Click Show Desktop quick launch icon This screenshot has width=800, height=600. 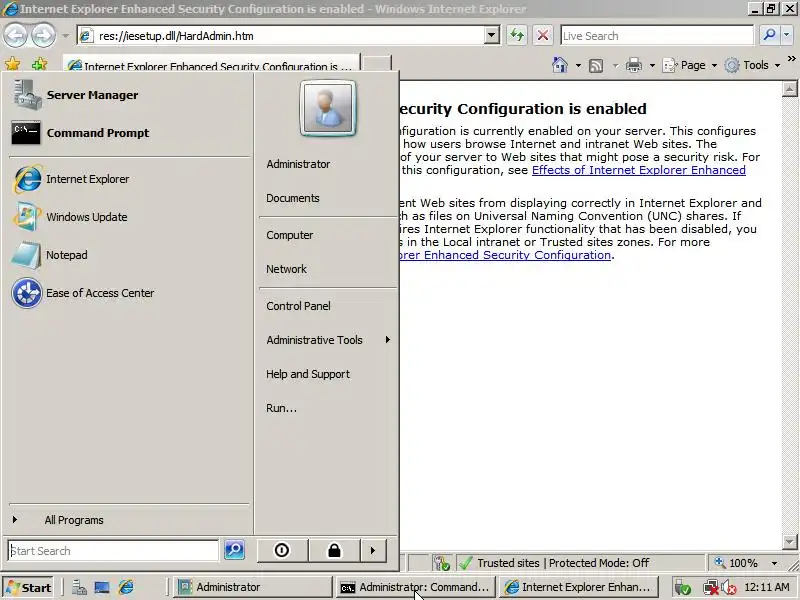click(102, 588)
